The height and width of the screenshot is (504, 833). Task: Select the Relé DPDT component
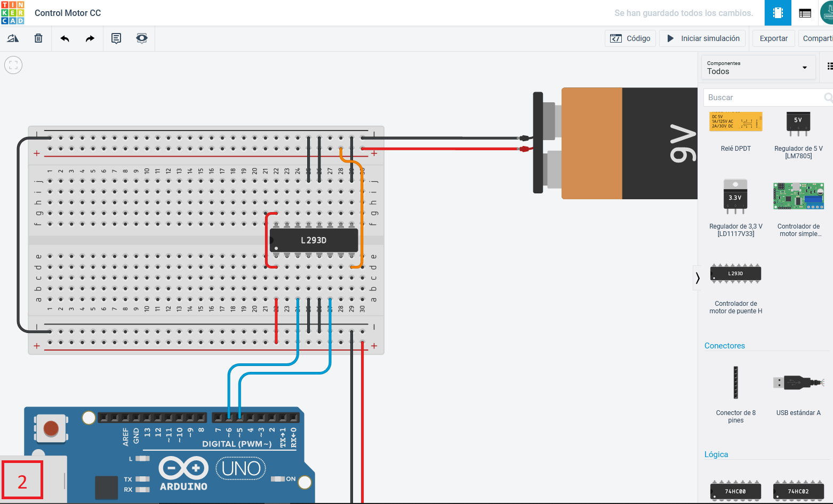point(736,132)
